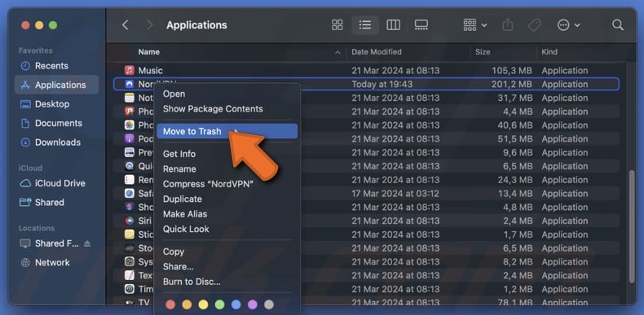Select Applications in sidebar
This screenshot has height=315, width=644.
[x=57, y=85]
